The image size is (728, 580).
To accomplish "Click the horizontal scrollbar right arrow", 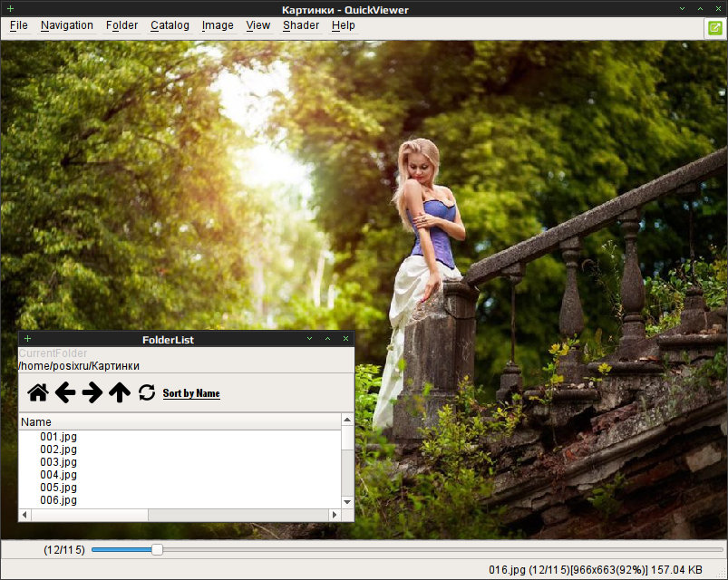I will coord(335,515).
